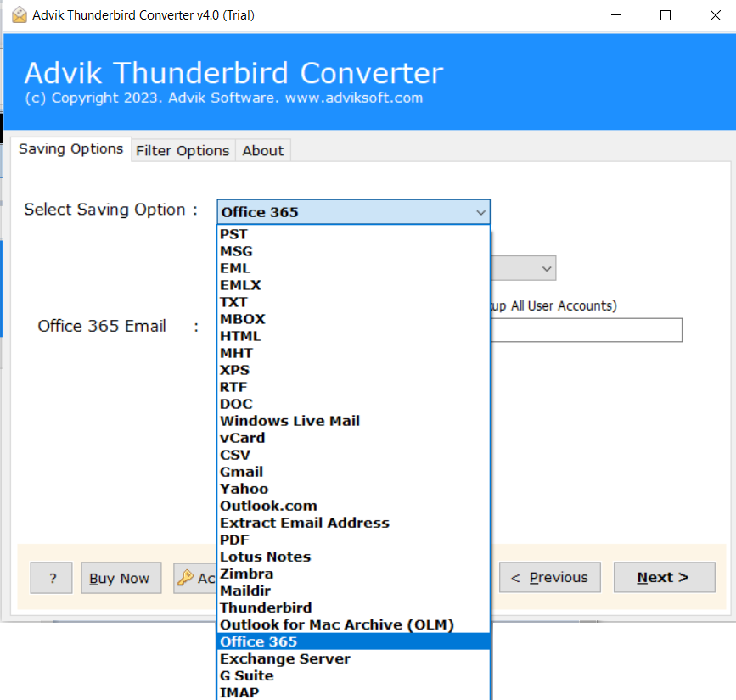Select MHT as saving option
Image resolution: width=736 pixels, height=700 pixels.
(353, 353)
